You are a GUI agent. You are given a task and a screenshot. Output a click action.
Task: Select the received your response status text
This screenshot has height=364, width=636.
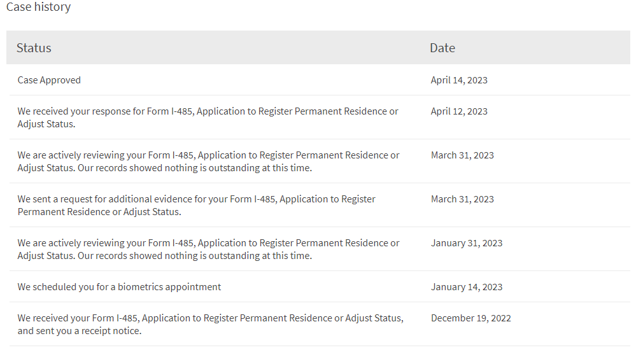[x=208, y=118]
